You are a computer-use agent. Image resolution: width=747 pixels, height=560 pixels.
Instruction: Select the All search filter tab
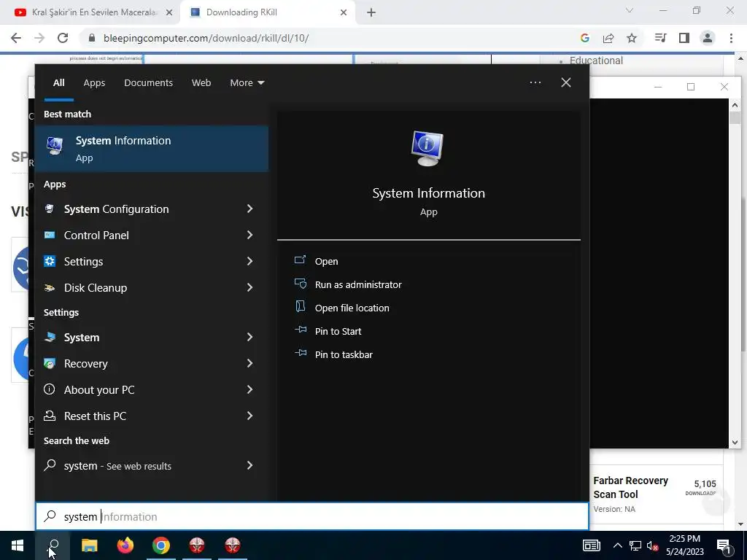[x=58, y=83]
